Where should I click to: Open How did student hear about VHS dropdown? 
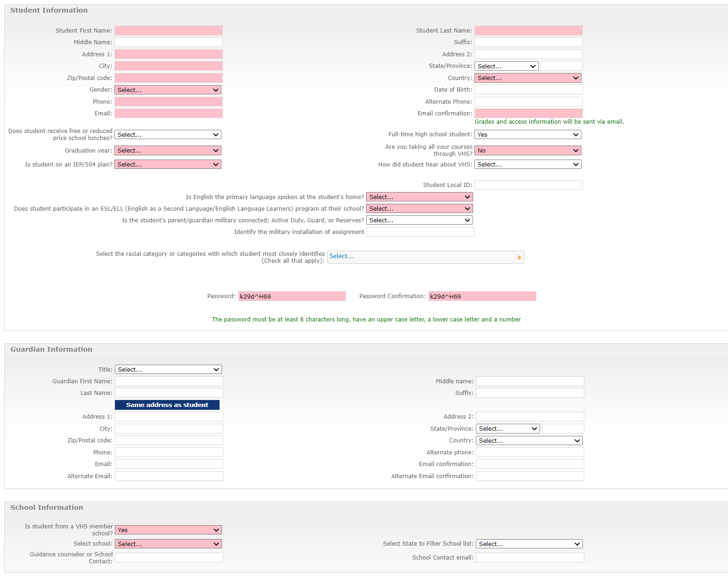[x=528, y=165]
